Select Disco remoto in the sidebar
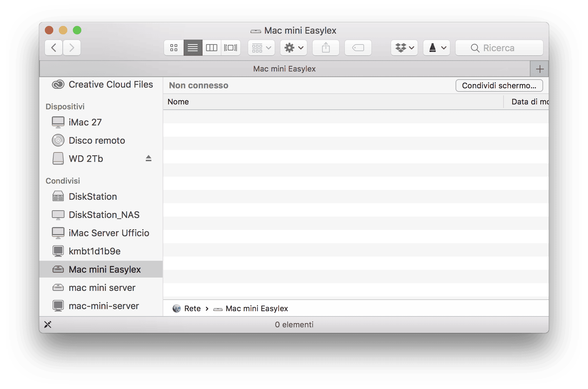Screen dimensions: 588x389 click(101, 141)
